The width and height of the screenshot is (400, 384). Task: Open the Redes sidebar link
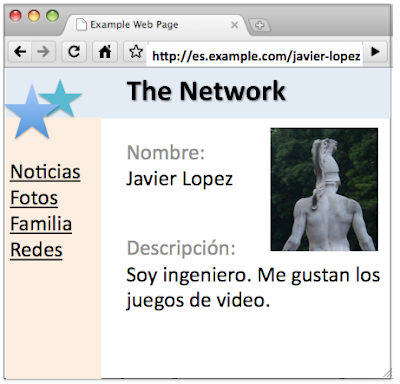point(36,250)
